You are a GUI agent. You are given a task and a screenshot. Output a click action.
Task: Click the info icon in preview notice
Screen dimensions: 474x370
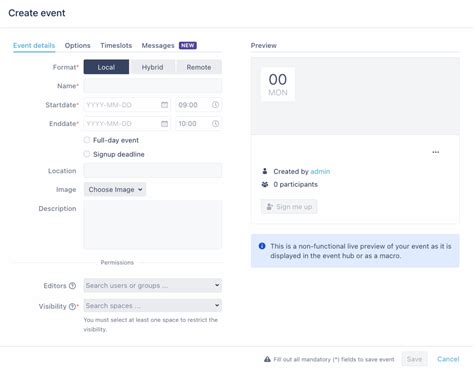point(262,246)
